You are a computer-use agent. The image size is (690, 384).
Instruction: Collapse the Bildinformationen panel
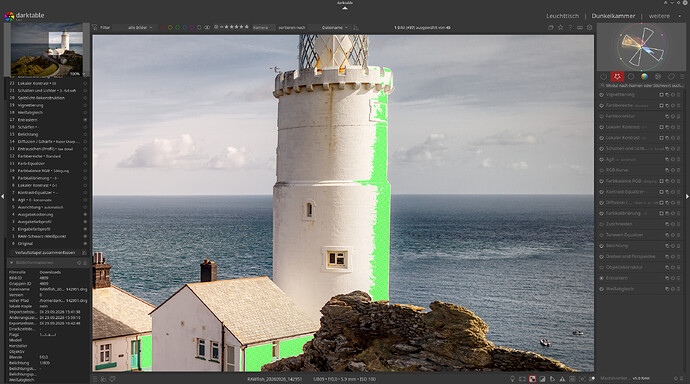point(11,263)
